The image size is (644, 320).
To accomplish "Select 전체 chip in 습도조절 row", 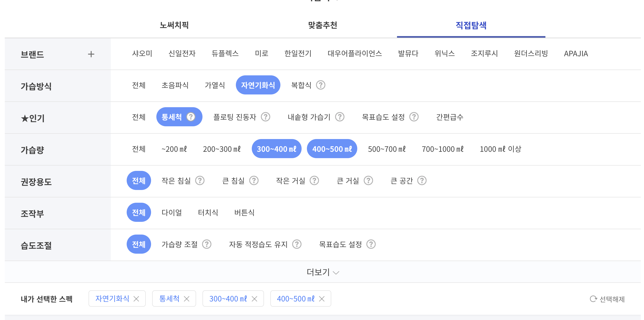I will point(139,244).
